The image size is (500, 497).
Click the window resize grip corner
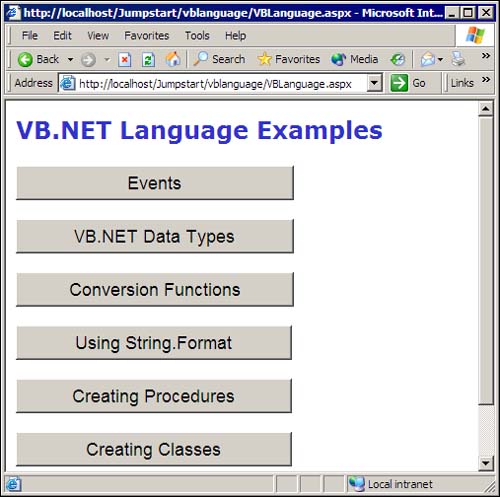coord(490,487)
